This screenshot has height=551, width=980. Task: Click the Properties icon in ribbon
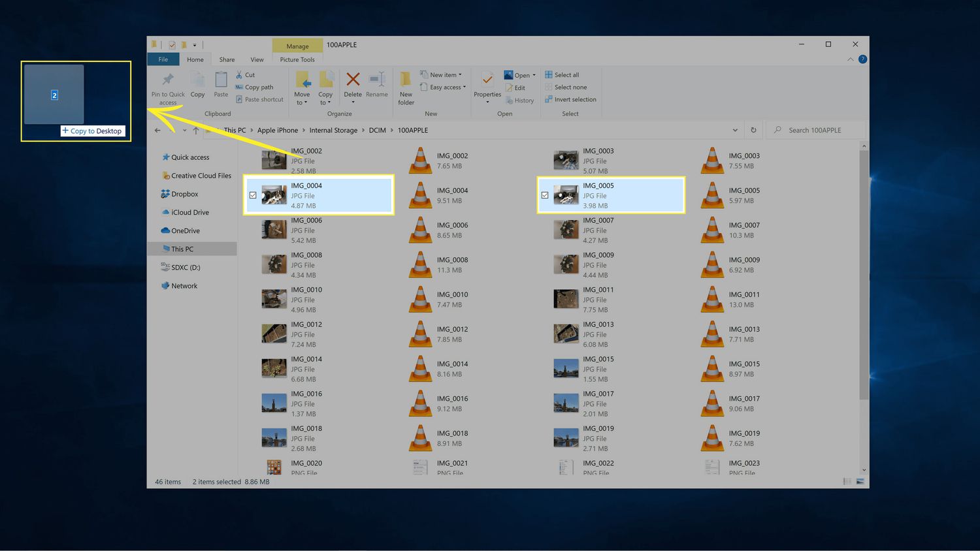pos(487,80)
